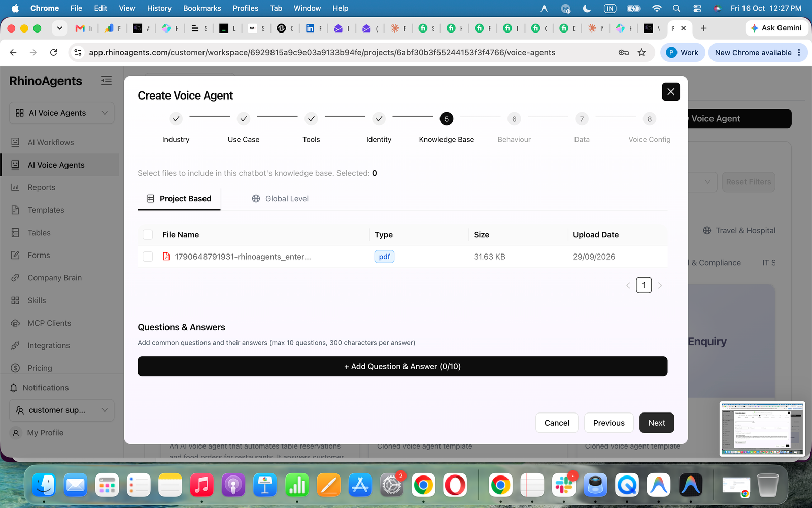This screenshot has width=812, height=508.
Task: Select the Project Based tab
Action: tap(179, 199)
